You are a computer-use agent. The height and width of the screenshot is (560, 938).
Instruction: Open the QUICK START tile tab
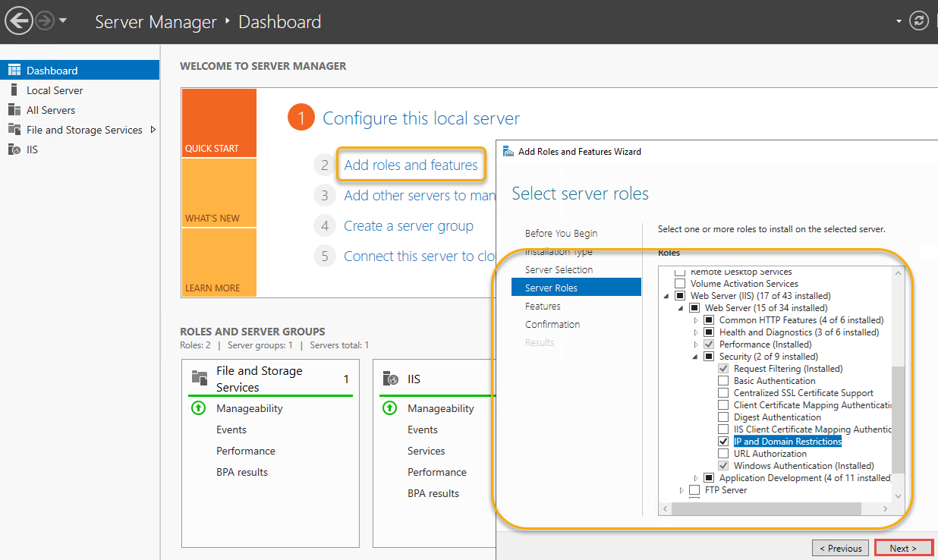(x=219, y=124)
